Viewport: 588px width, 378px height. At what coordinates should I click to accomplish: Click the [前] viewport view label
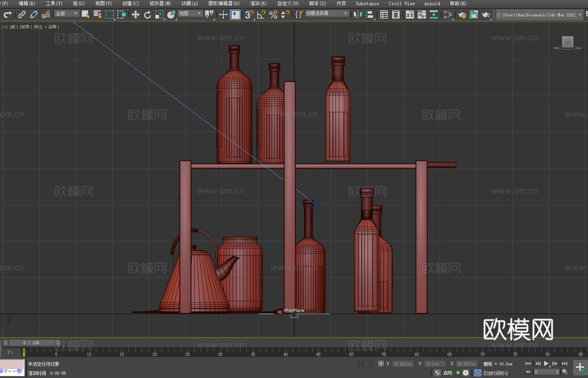tap(13, 27)
